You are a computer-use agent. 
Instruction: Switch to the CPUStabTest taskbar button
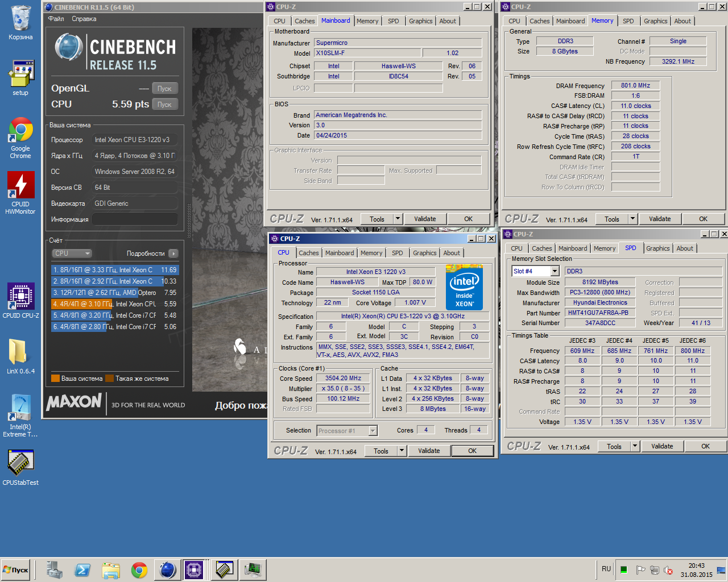click(224, 570)
